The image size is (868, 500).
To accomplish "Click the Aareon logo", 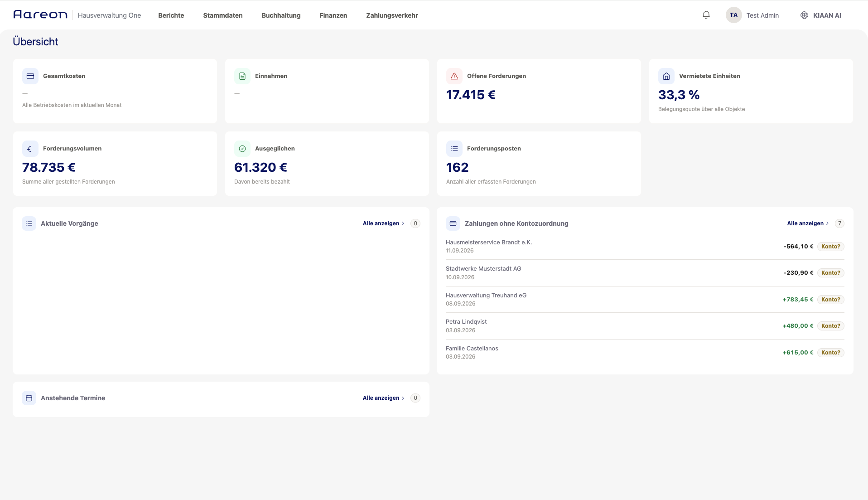I will [40, 15].
